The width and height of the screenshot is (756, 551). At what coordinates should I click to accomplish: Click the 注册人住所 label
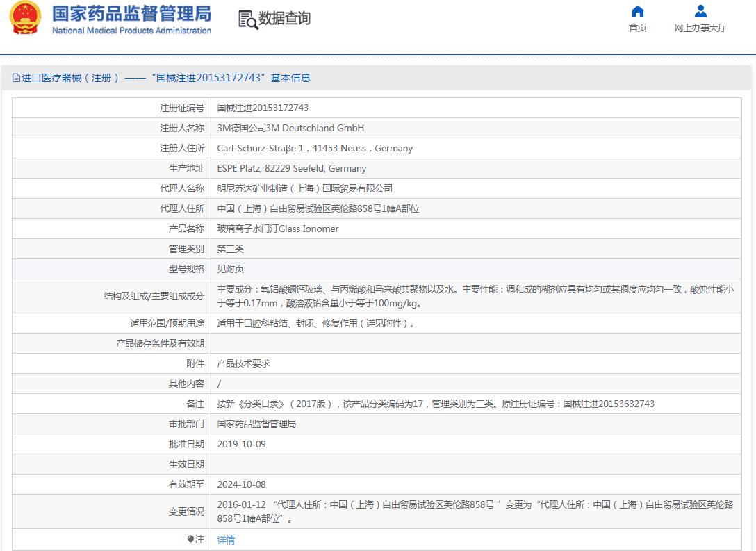point(182,149)
